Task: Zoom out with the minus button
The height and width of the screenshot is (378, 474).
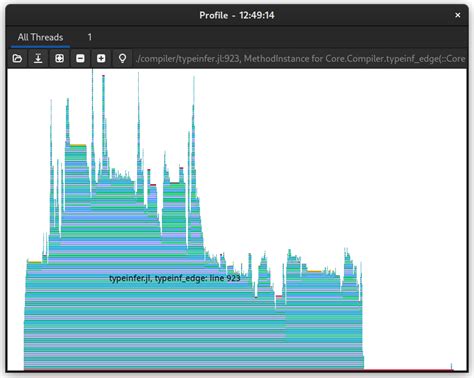Action: pos(80,59)
